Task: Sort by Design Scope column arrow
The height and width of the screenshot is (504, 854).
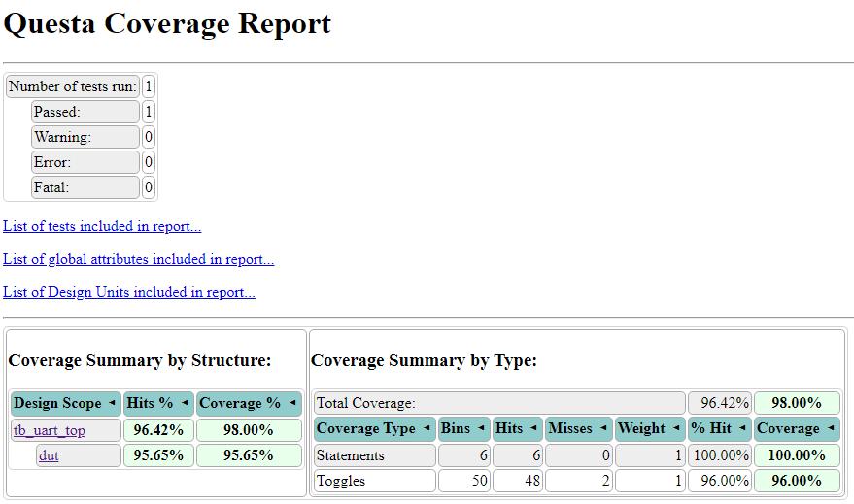Action: click(x=112, y=403)
